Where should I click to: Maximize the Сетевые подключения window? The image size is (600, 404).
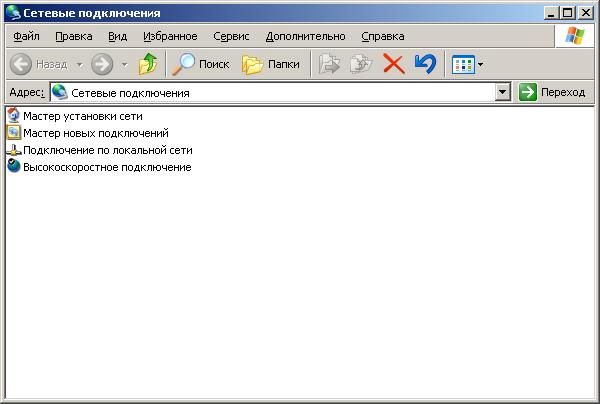click(568, 13)
